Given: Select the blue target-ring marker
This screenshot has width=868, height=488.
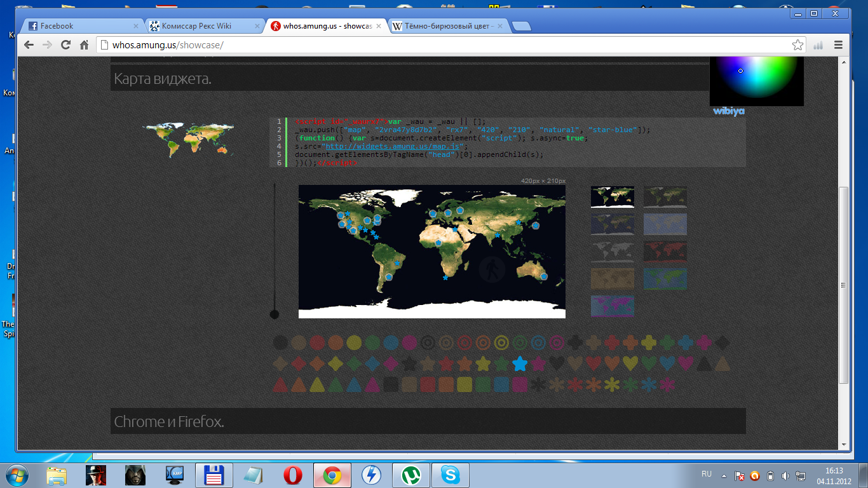Looking at the screenshot, I should (538, 342).
